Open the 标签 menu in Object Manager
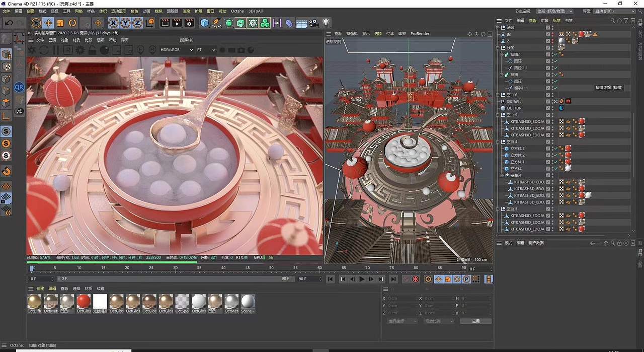The width and height of the screenshot is (644, 352). click(x=556, y=21)
